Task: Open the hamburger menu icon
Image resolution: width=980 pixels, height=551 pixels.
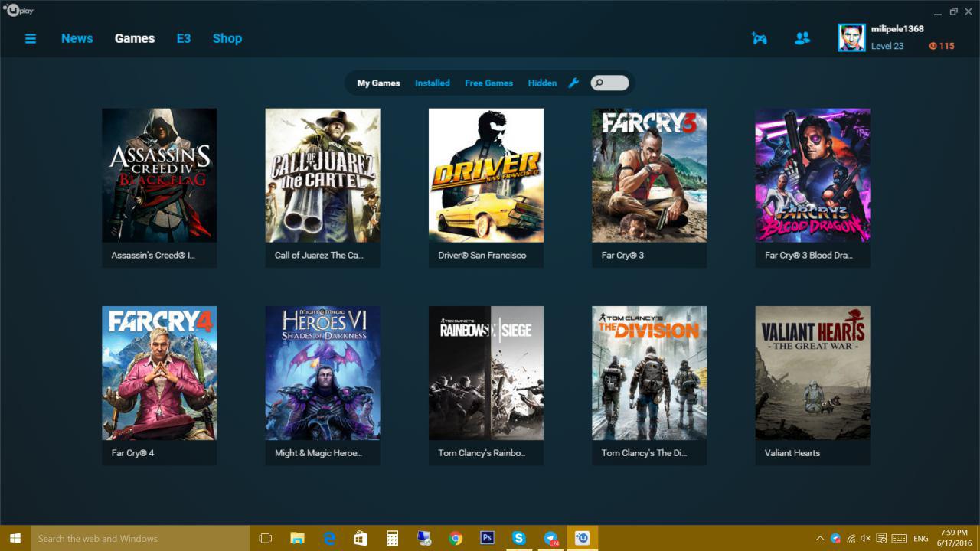Action: coord(31,38)
